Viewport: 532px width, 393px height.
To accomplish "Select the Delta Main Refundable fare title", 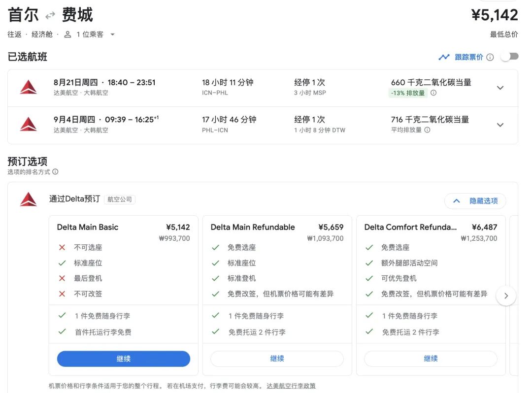I will (253, 227).
